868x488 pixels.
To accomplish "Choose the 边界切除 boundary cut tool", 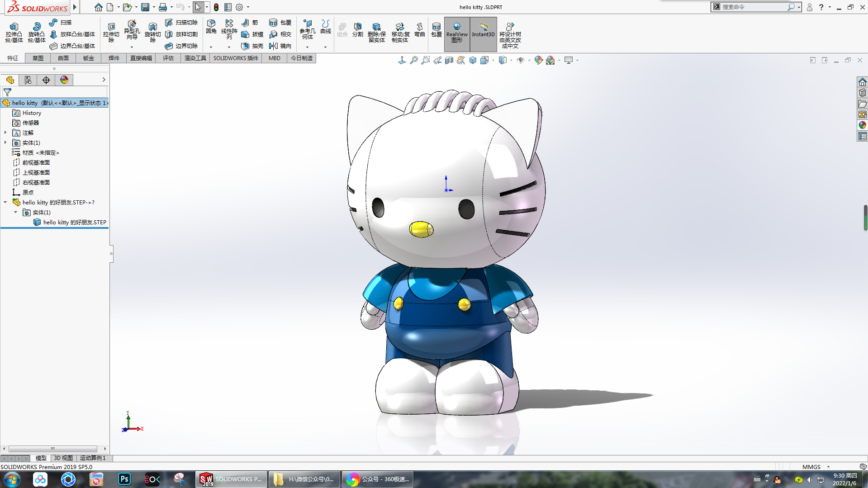I will pyautogui.click(x=181, y=46).
